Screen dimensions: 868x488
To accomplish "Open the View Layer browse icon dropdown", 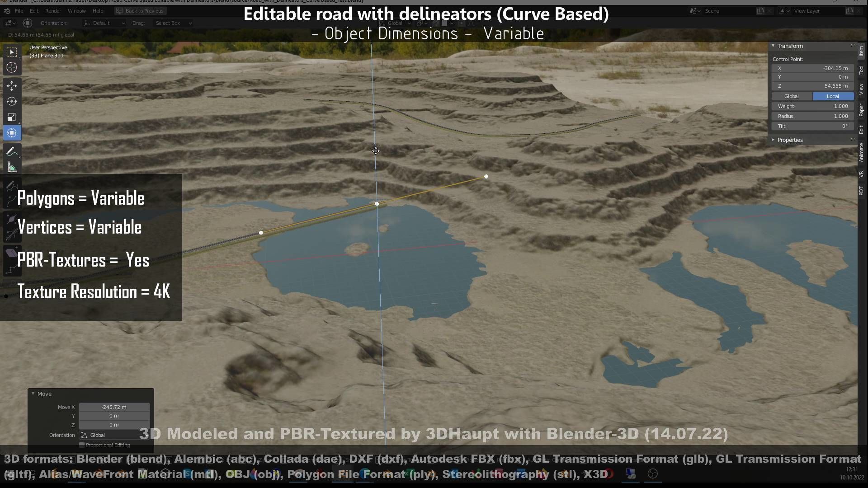I will pos(784,11).
